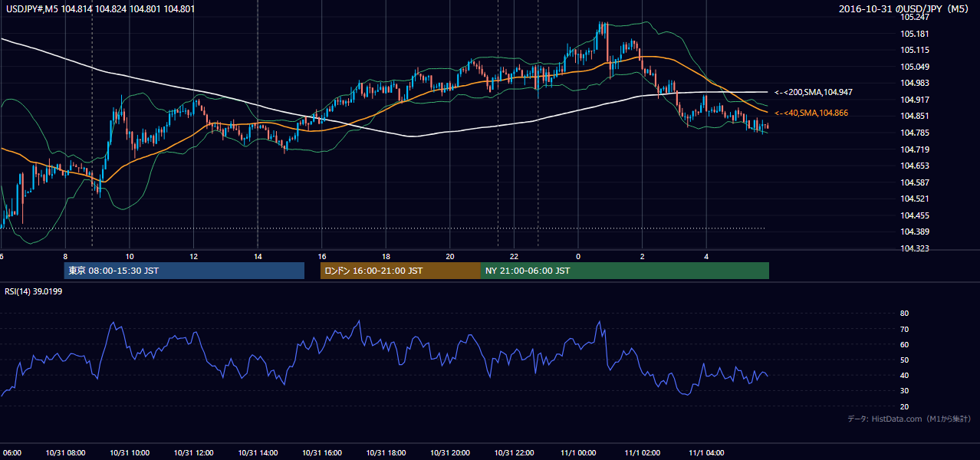Click hour label 18 under price chart
Screen dimensions: 980x460
tap(386, 256)
